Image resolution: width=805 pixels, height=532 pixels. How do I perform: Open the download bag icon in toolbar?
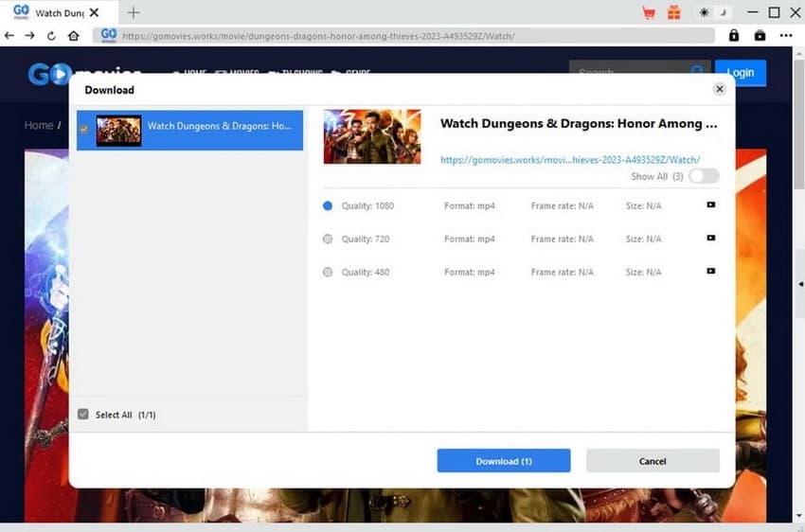click(760, 35)
